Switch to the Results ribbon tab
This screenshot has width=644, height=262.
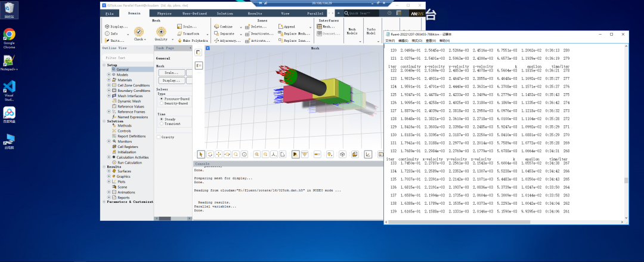[255, 14]
